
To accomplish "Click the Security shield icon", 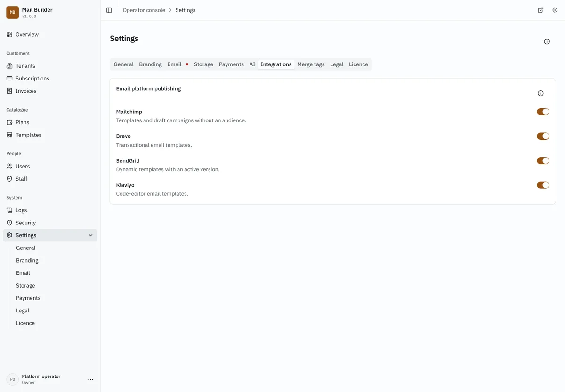I will tap(9, 223).
